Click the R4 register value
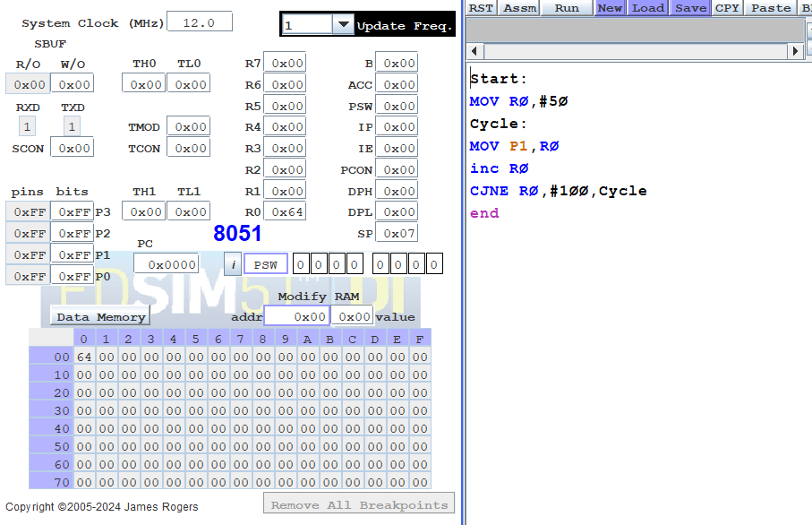 coord(285,126)
